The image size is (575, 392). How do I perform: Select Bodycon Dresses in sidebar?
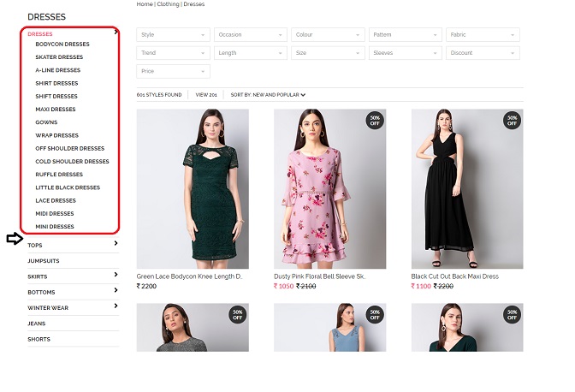click(x=62, y=45)
